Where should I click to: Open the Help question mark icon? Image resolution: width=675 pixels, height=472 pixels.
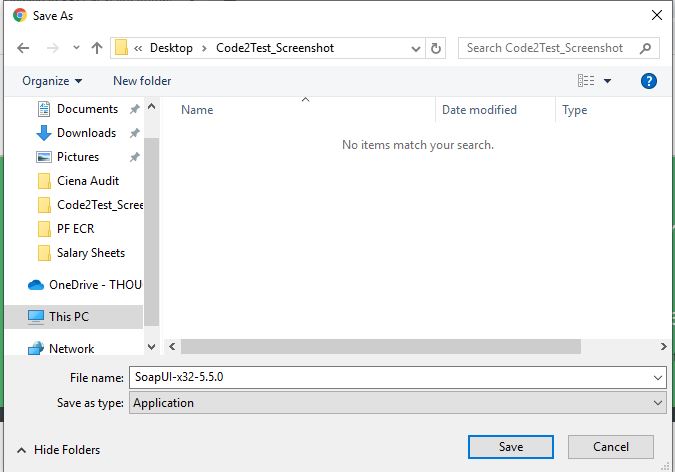(x=649, y=81)
